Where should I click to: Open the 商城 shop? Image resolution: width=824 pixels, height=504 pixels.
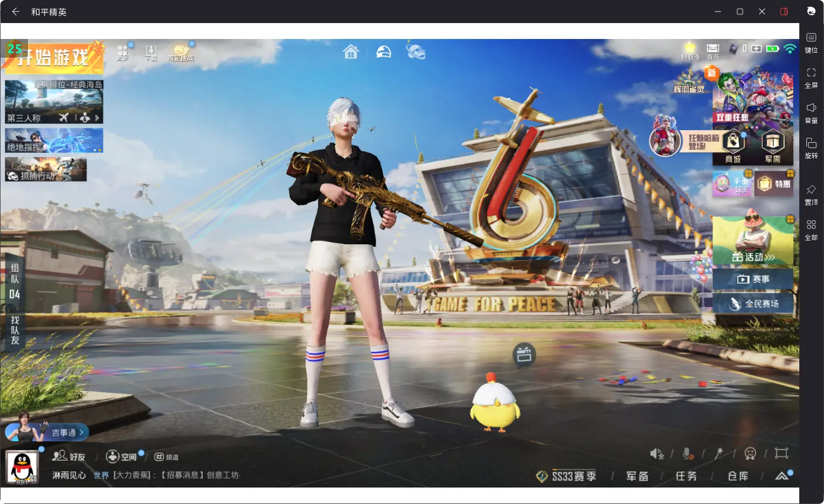tap(733, 147)
